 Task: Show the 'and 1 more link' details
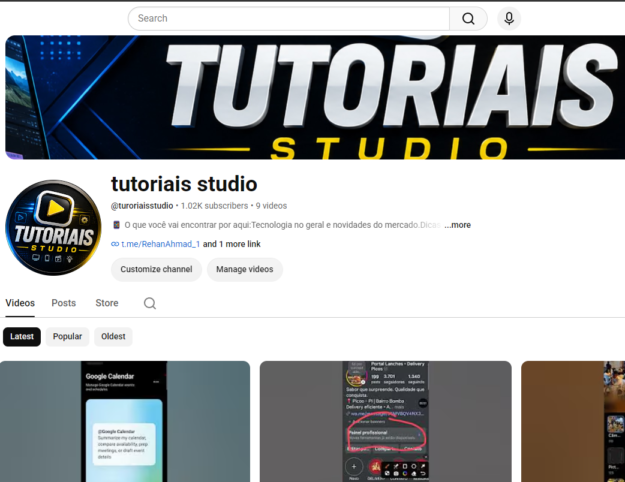click(232, 244)
